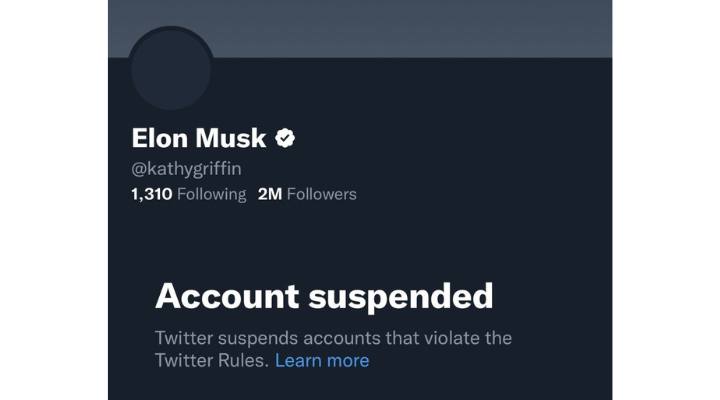Click the gray header banner image
Screen dimensions: 720x400
coord(360,18)
